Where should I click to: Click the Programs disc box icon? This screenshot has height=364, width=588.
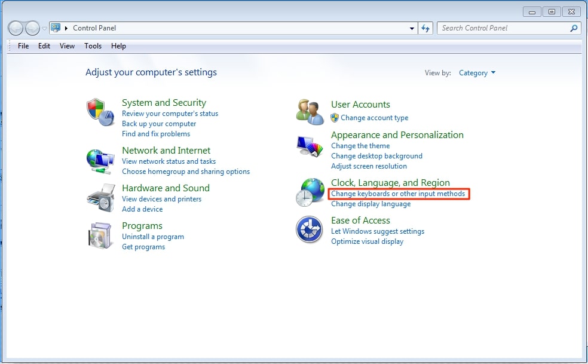(100, 235)
